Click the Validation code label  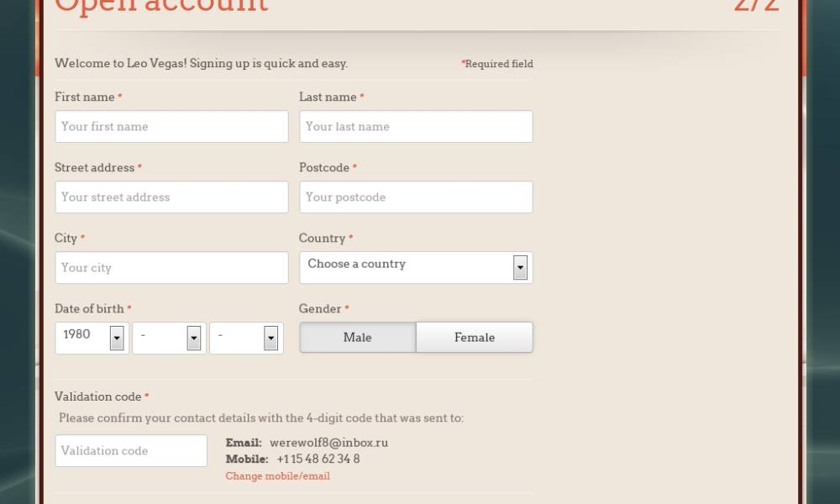(x=97, y=396)
